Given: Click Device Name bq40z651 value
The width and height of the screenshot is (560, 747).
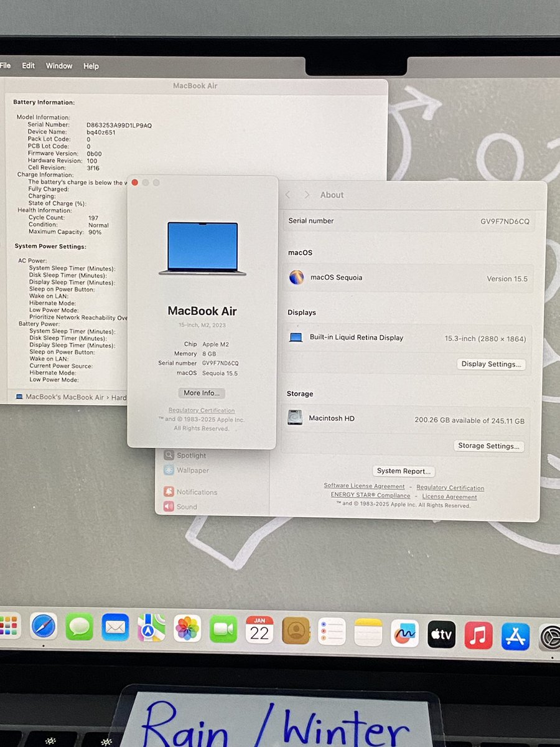Looking at the screenshot, I should [101, 132].
